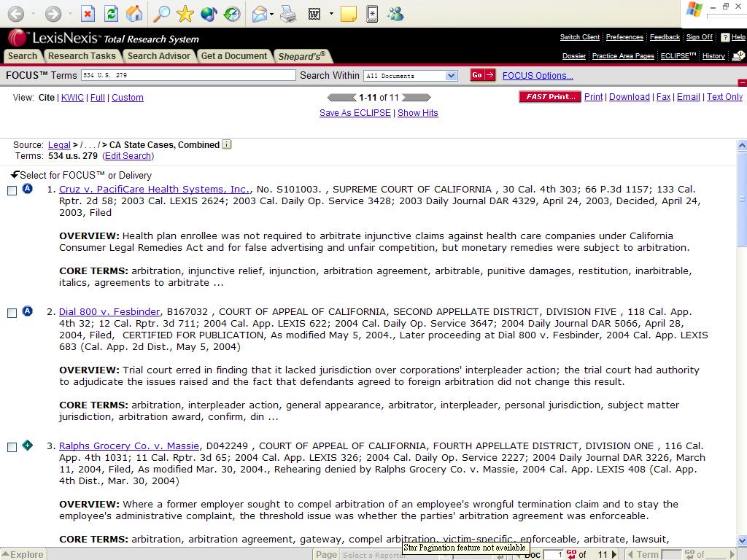Click previous Term arrow in bottom bar
The width and height of the screenshot is (747, 560).
[630, 554]
